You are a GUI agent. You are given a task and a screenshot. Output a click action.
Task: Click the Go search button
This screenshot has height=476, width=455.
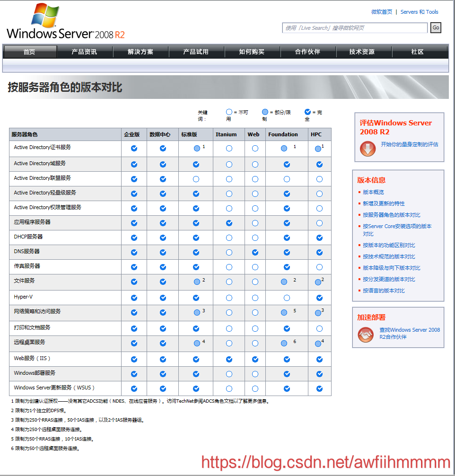tap(436, 27)
